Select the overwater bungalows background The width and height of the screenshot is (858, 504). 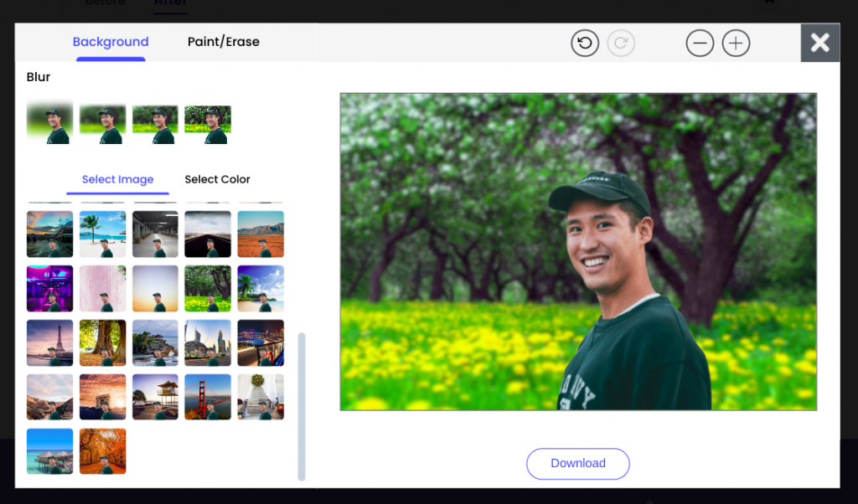49,451
